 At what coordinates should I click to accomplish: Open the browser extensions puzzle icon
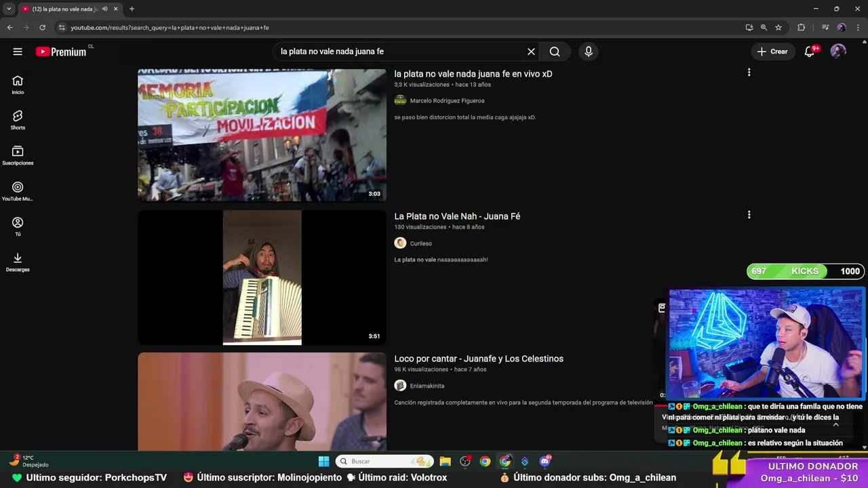coord(801,28)
